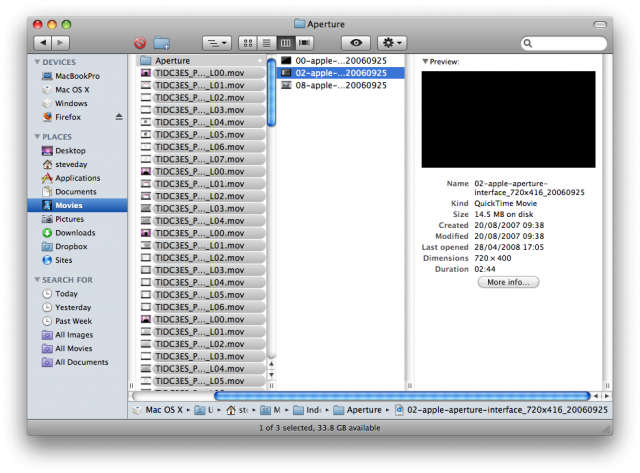Go forward with the right arrow button

coord(60,42)
